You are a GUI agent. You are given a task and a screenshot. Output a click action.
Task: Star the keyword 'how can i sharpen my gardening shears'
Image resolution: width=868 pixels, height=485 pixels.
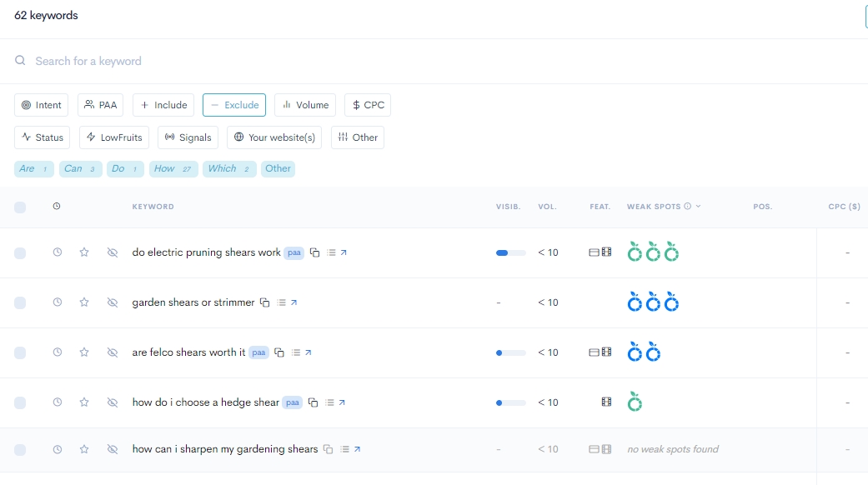[x=84, y=449]
